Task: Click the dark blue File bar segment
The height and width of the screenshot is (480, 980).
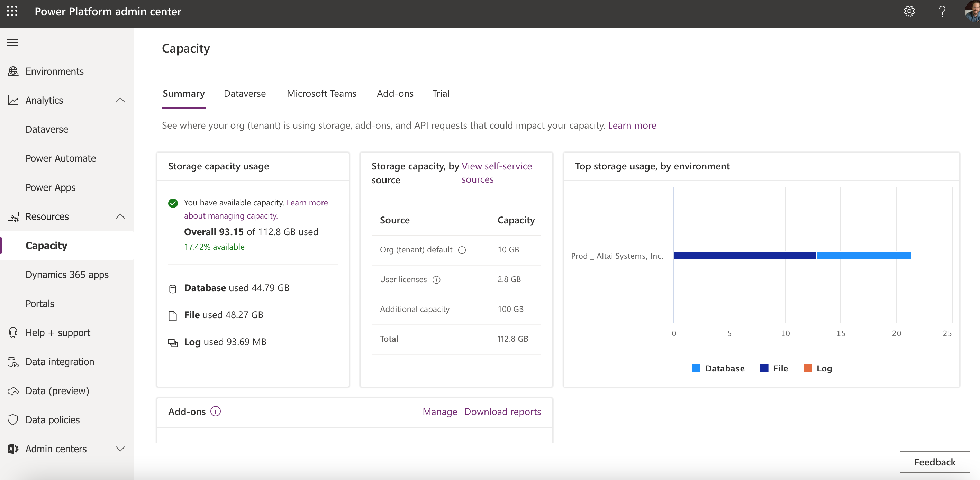Action: 745,256
